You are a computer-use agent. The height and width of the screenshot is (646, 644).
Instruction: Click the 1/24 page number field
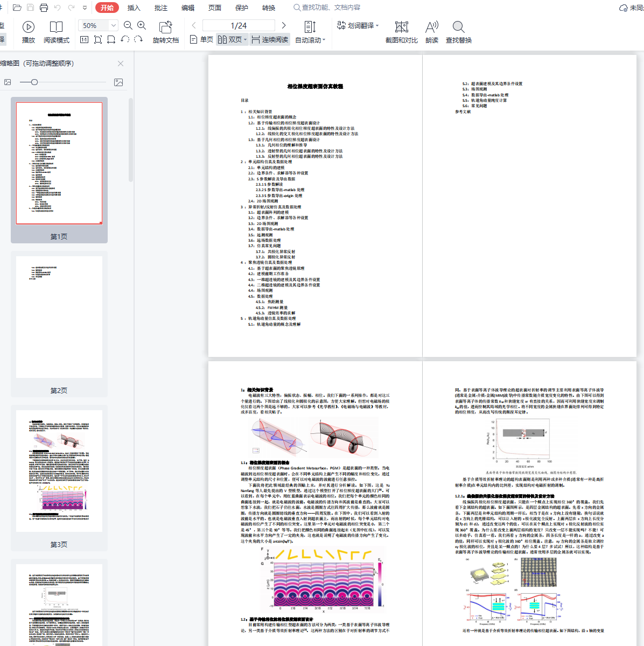point(239,25)
